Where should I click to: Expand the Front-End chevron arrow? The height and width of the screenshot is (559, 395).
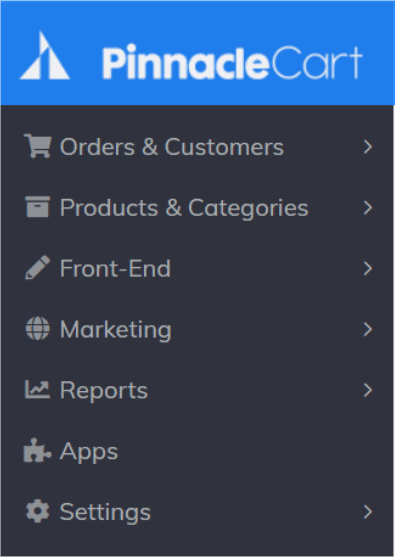(x=368, y=268)
